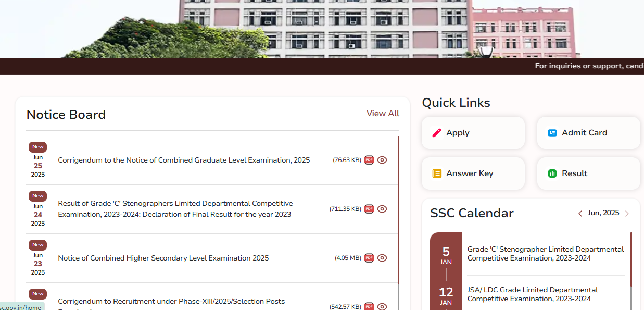Click the Quick Links heading
Viewport: 644px width, 310px height.
(x=456, y=103)
